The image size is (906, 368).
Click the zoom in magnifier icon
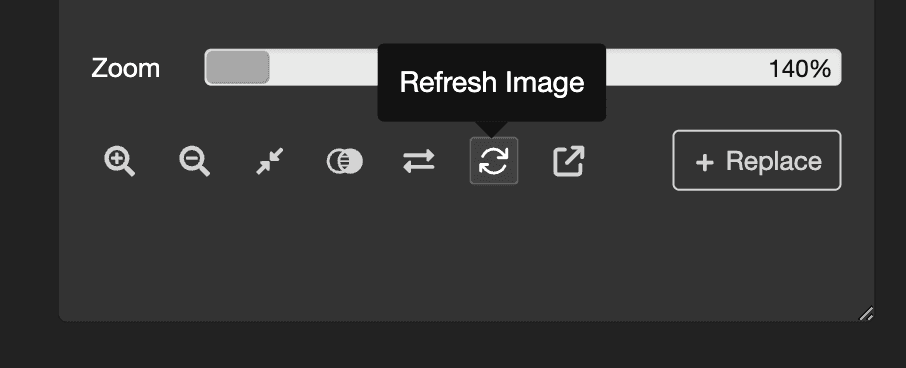coord(120,161)
